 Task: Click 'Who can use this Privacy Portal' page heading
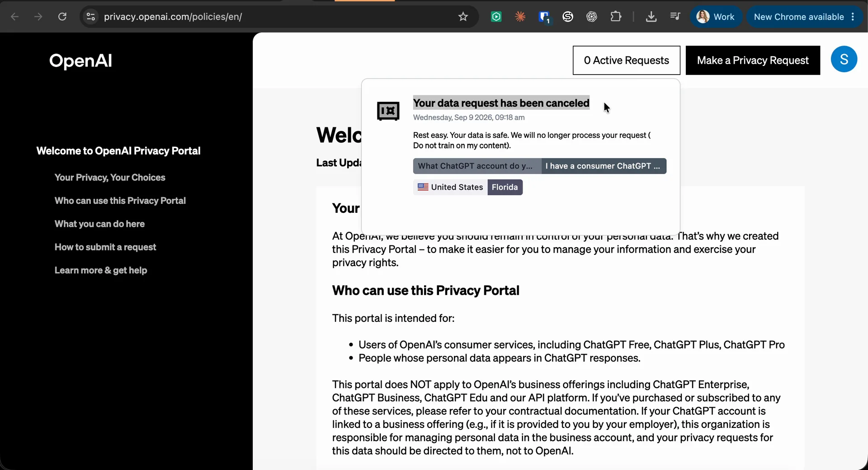(x=425, y=290)
